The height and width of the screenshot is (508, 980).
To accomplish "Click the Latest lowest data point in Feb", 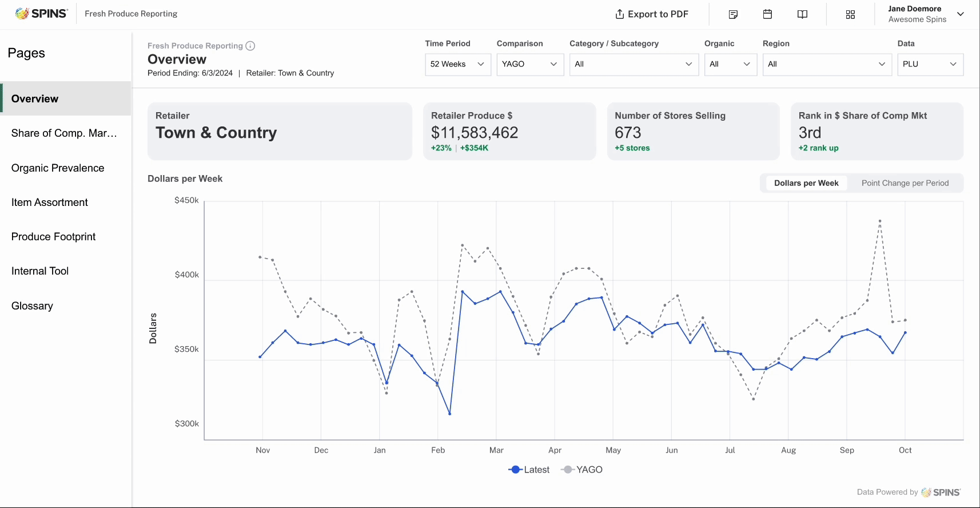I will coord(450,414).
